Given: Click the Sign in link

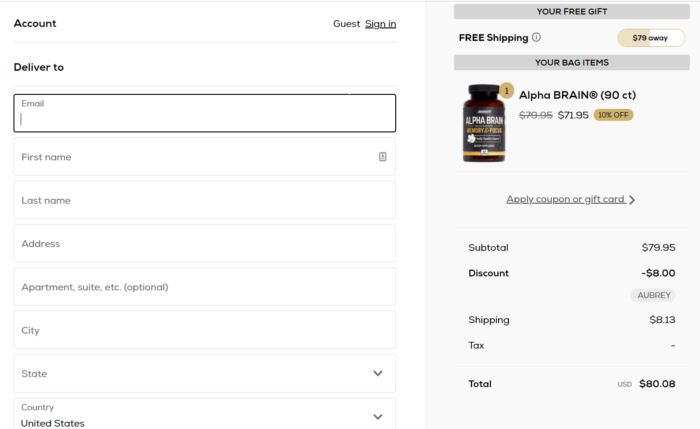Looking at the screenshot, I should [x=380, y=24].
